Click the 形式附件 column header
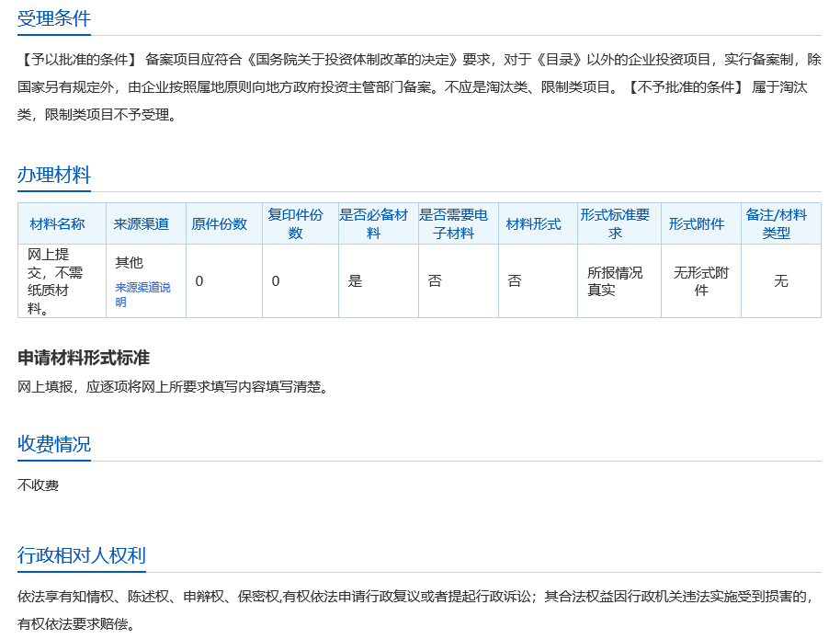Image resolution: width=840 pixels, height=639 pixels. pos(697,224)
